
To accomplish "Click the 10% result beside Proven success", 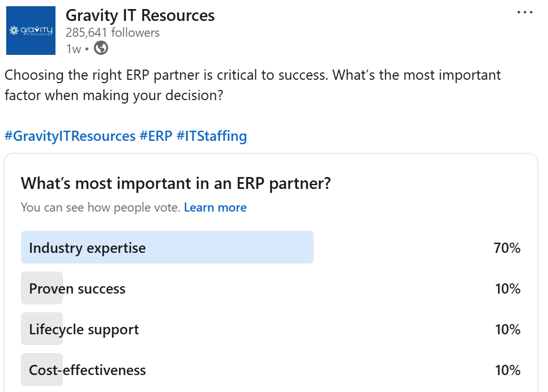I will click(x=507, y=288).
